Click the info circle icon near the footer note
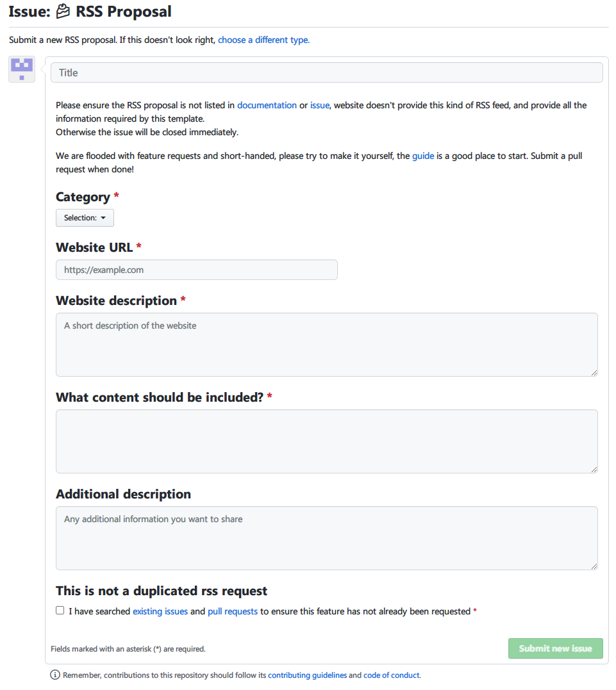Image resolution: width=616 pixels, height=690 pixels. coord(54,675)
